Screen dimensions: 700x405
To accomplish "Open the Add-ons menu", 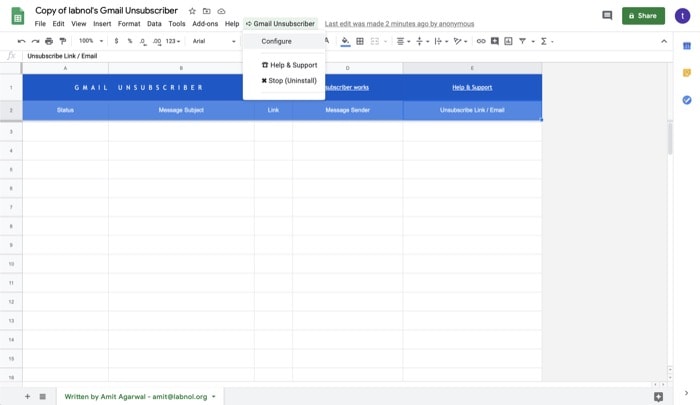I will (x=205, y=24).
